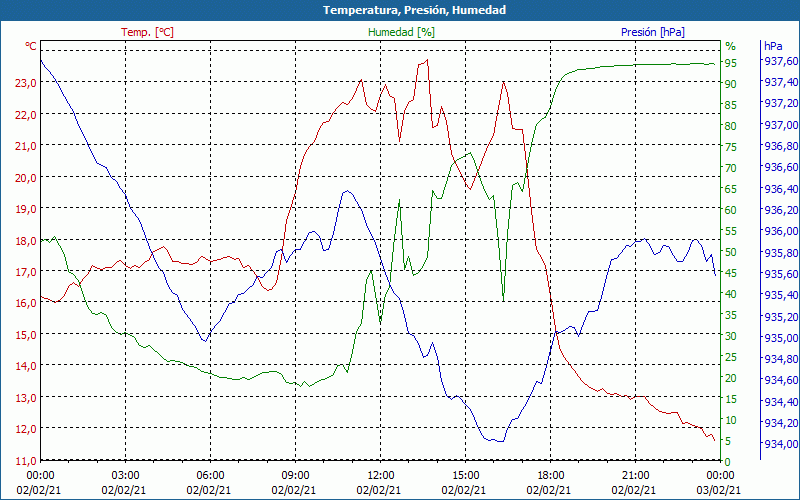Click the 50 humidity axis value
This screenshot has height=500, width=800.
click(731, 252)
